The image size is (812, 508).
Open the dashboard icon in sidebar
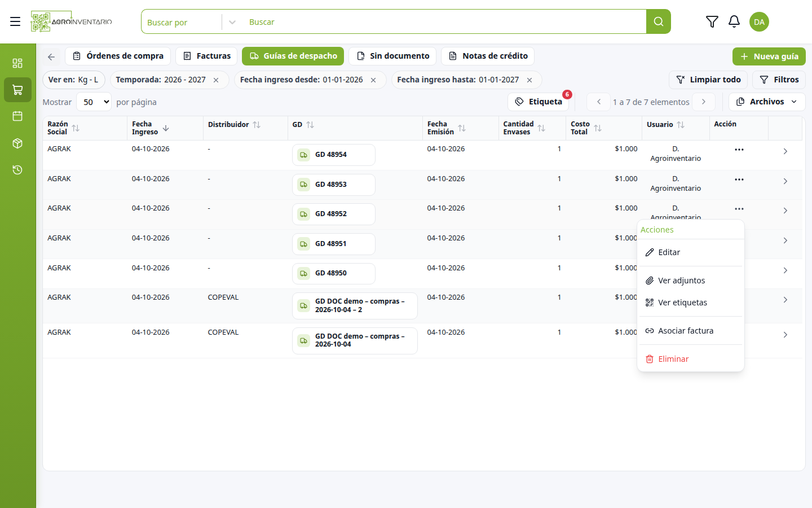click(17, 63)
